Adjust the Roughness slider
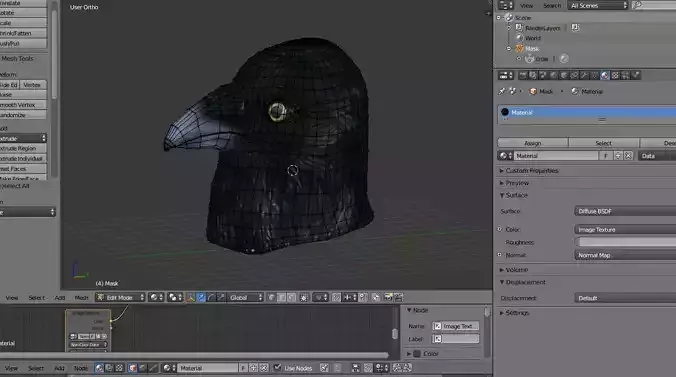 [x=625, y=242]
